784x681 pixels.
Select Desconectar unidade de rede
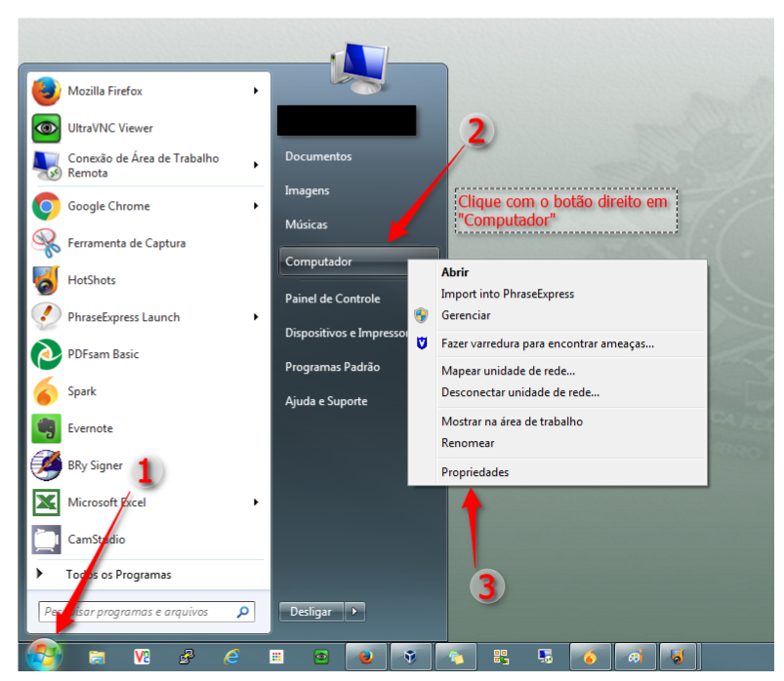click(x=557, y=392)
